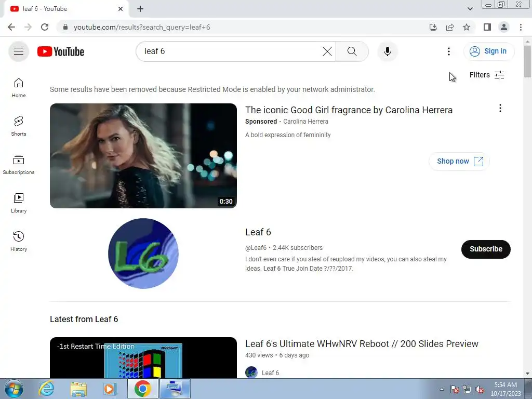Open the Leaf 6 channel title
This screenshot has width=532, height=399.
[x=258, y=232]
